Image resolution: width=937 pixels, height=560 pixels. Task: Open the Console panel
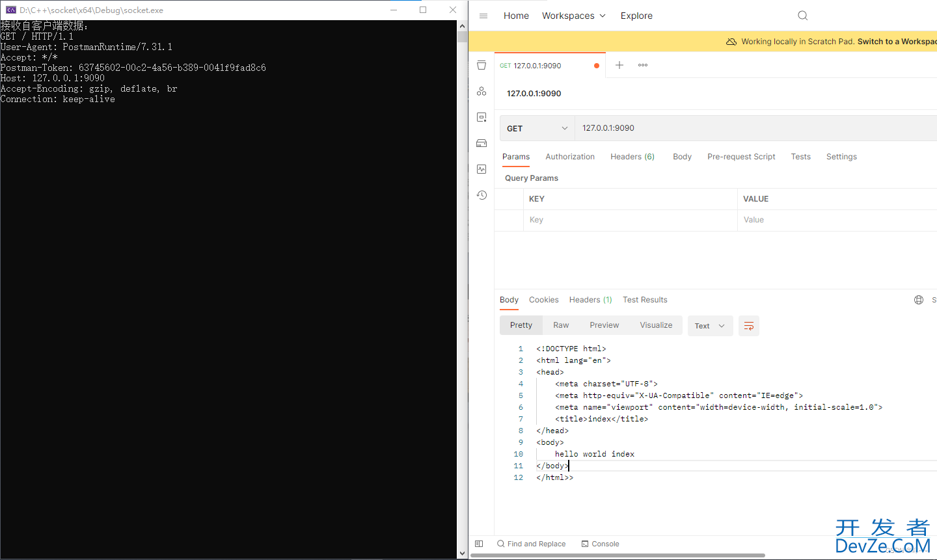(600, 544)
